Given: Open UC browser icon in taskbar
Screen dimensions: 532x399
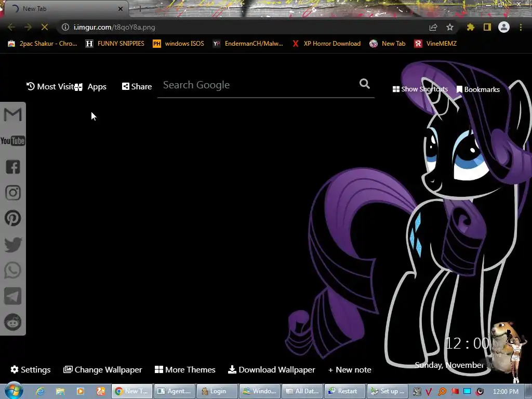Looking at the screenshot, I should tap(101, 391).
